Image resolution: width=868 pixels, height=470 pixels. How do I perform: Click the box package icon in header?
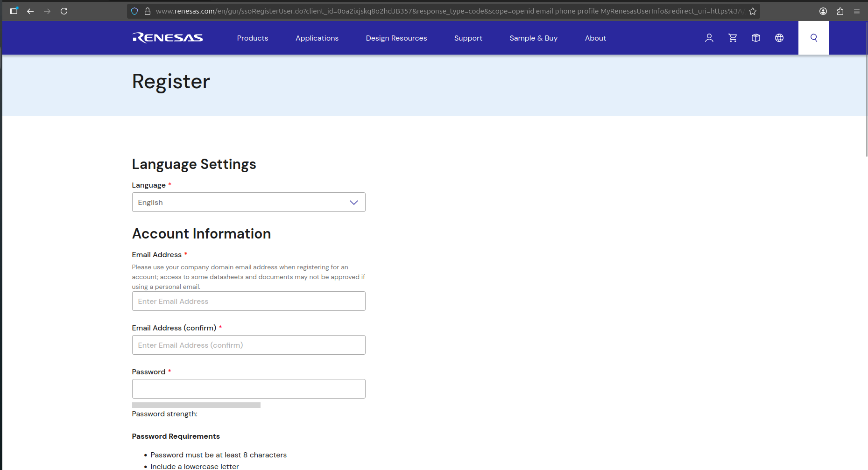point(756,38)
